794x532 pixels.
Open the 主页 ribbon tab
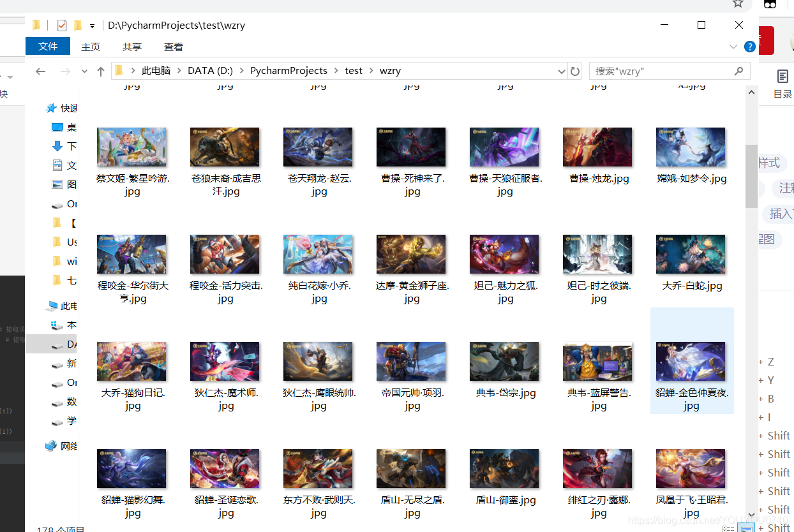[x=91, y=47]
